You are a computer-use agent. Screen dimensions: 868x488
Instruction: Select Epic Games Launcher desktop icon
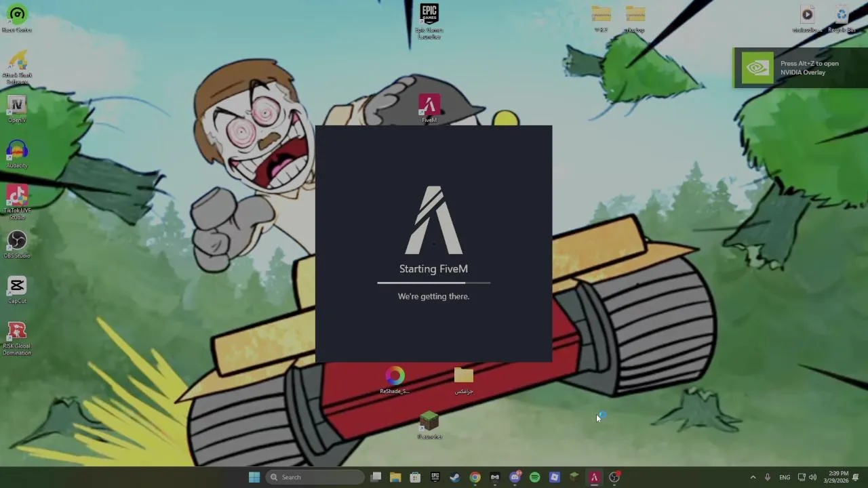429,22
